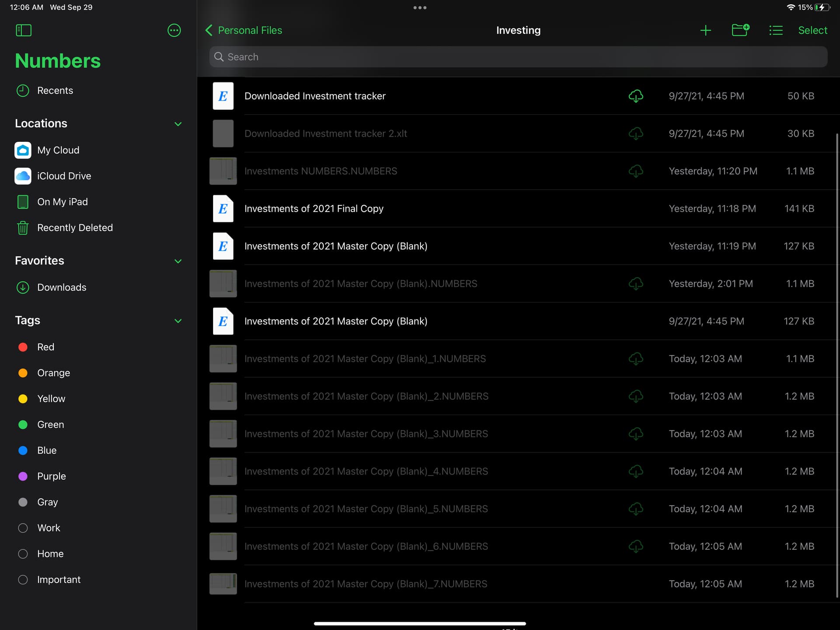Download Downloaded Investment tracker via cloud icon
The height and width of the screenshot is (630, 840).
[636, 96]
